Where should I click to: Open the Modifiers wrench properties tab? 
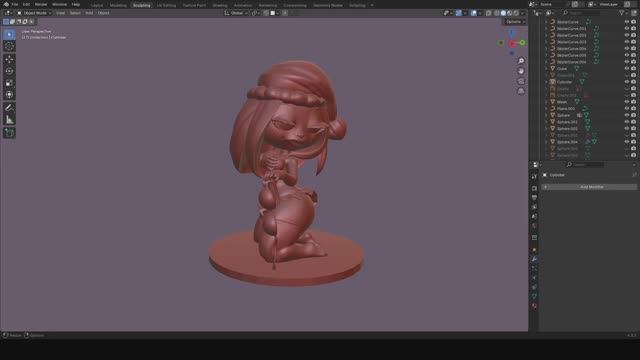pyautogui.click(x=534, y=259)
